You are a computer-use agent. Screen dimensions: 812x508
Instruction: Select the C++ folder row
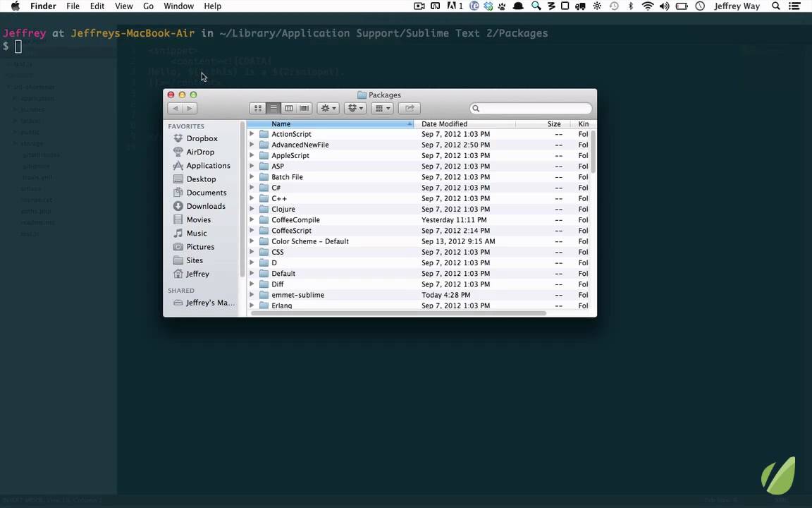[419, 198]
